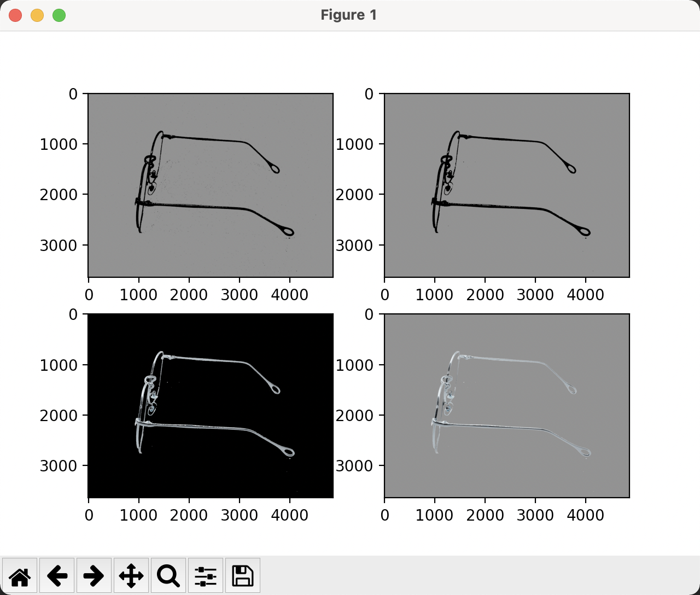Click the bottom-right inverted glasses subplot
The height and width of the screenshot is (595, 700).
click(507, 405)
